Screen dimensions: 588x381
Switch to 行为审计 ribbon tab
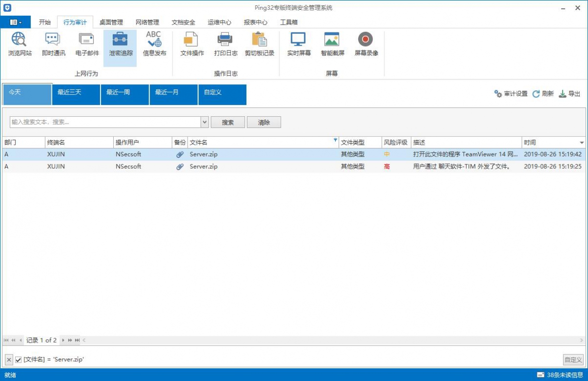pyautogui.click(x=75, y=22)
